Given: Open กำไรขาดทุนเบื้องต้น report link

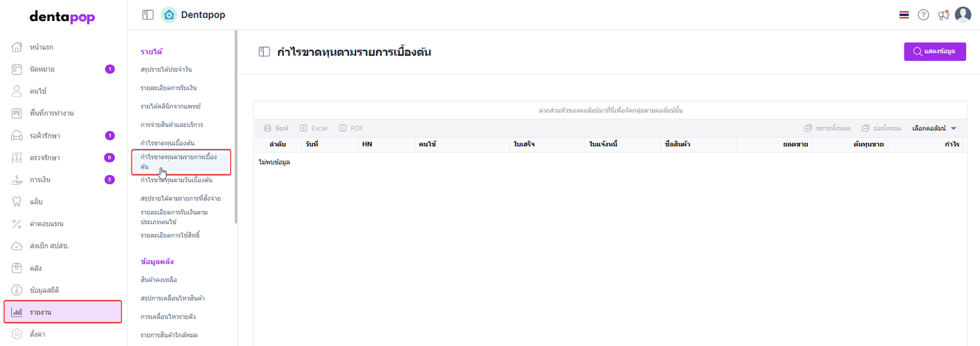Looking at the screenshot, I should point(167,143).
